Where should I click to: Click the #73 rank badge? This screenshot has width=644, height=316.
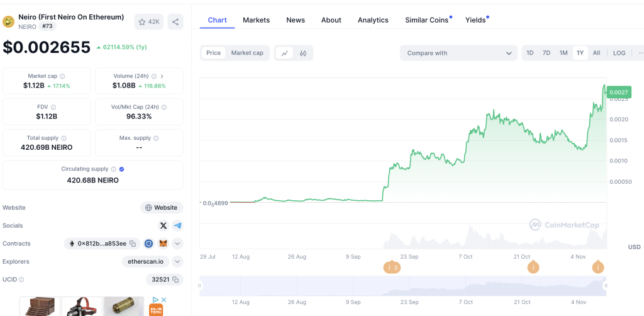(48, 26)
